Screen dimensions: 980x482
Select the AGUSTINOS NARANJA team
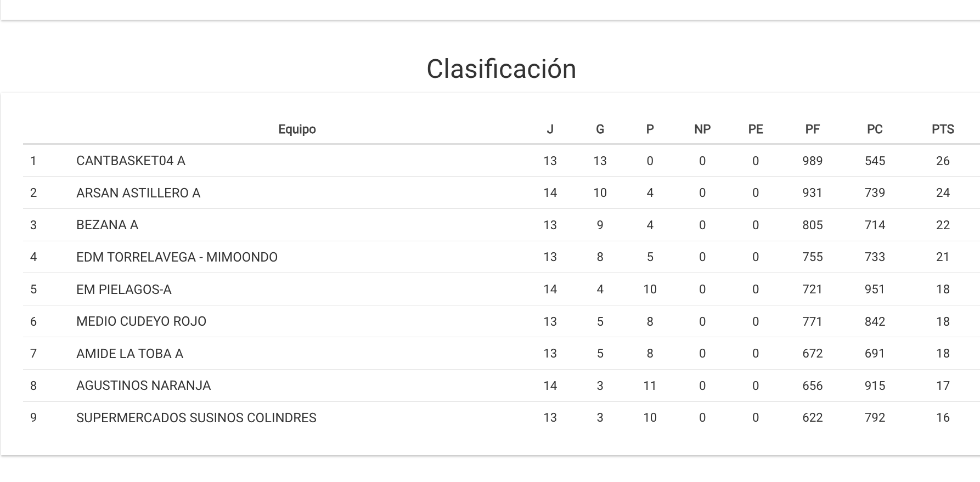(x=143, y=385)
